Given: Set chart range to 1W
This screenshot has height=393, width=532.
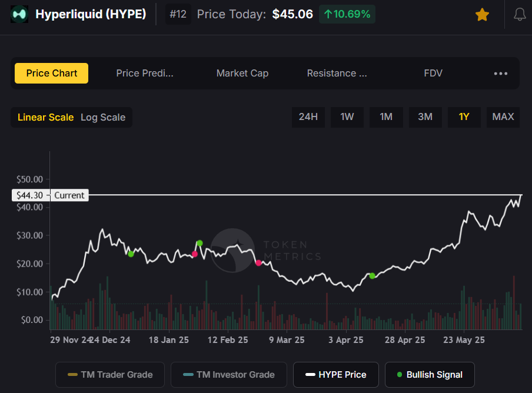Looking at the screenshot, I should 347,117.
